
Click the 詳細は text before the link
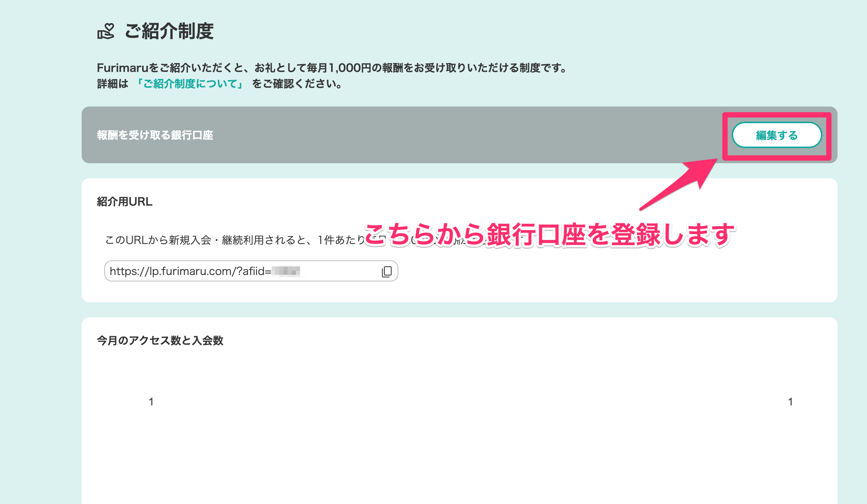pos(113,83)
